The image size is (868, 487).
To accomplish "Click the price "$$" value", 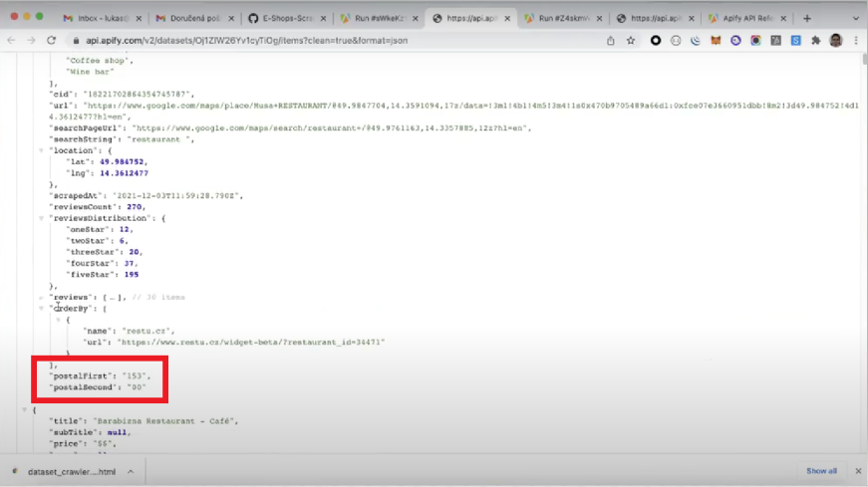I will click(103, 444).
